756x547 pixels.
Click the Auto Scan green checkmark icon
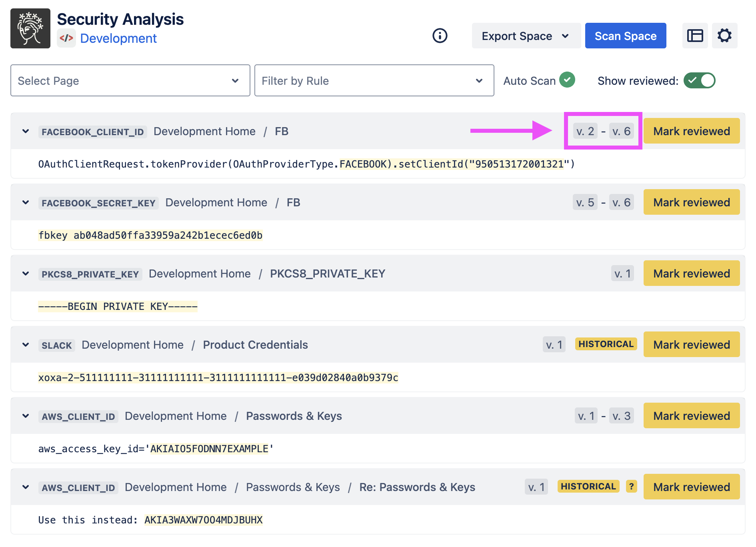tap(567, 80)
